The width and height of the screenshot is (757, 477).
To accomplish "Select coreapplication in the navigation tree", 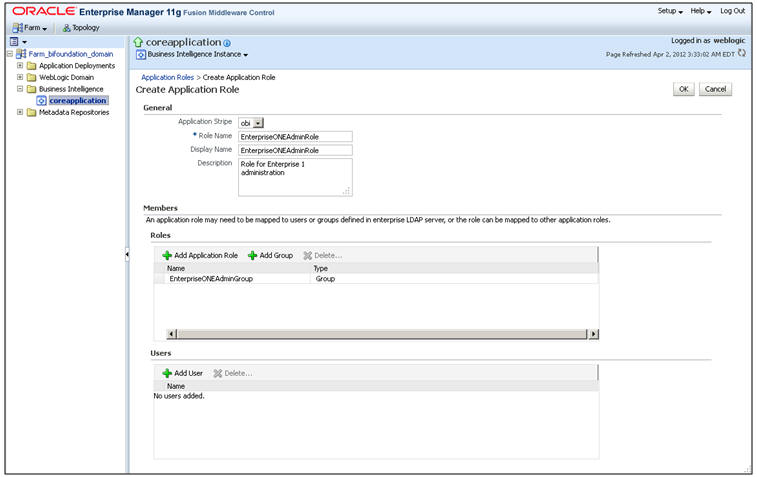I will point(78,100).
